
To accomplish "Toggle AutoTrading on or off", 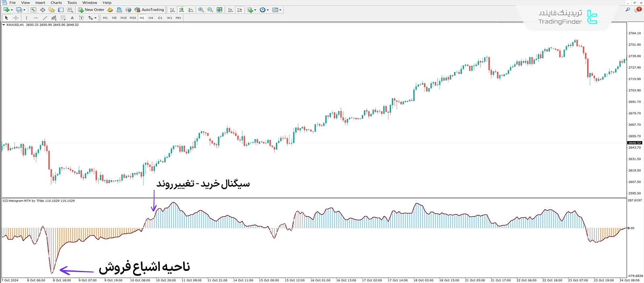I will [149, 10].
